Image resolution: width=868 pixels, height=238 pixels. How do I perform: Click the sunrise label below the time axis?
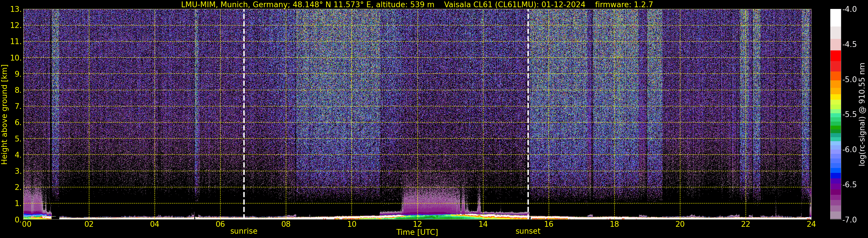[244, 231]
